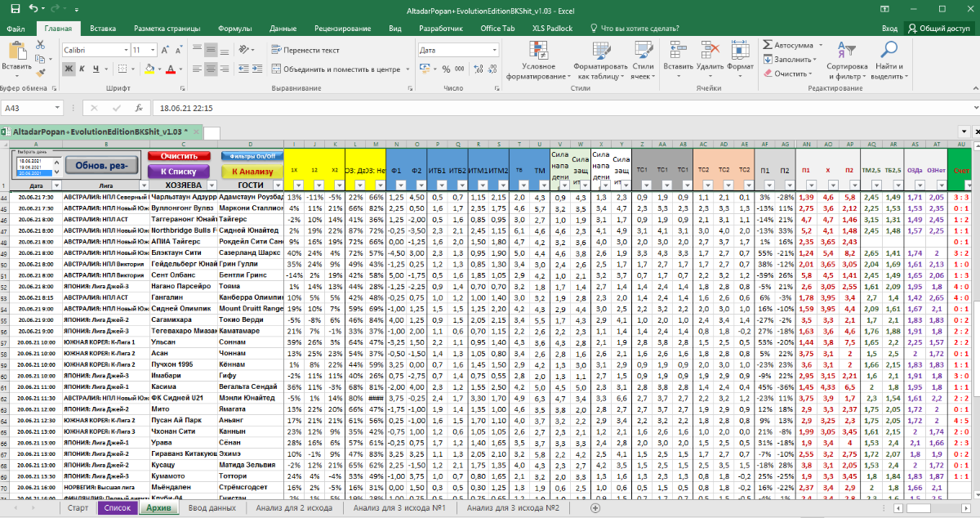Expand the Дата number format dropdown
Viewport: 980px width, 518px height.
[493, 50]
